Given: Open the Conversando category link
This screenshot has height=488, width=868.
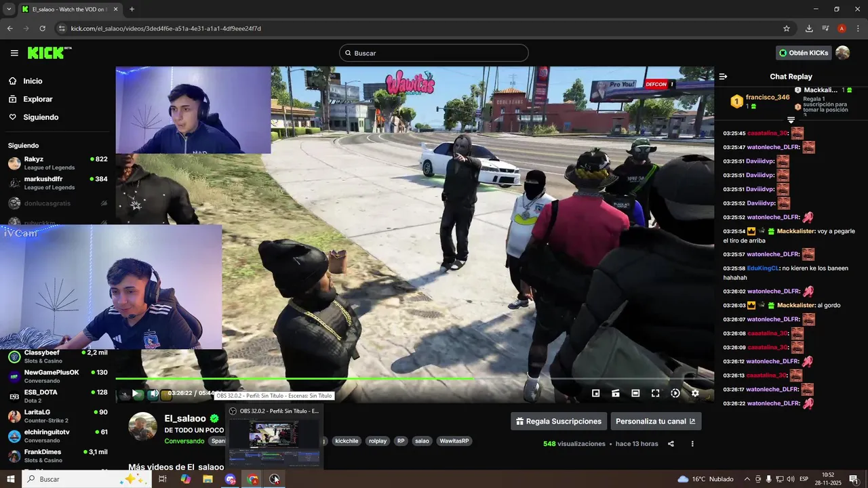Looking at the screenshot, I should point(184,441).
